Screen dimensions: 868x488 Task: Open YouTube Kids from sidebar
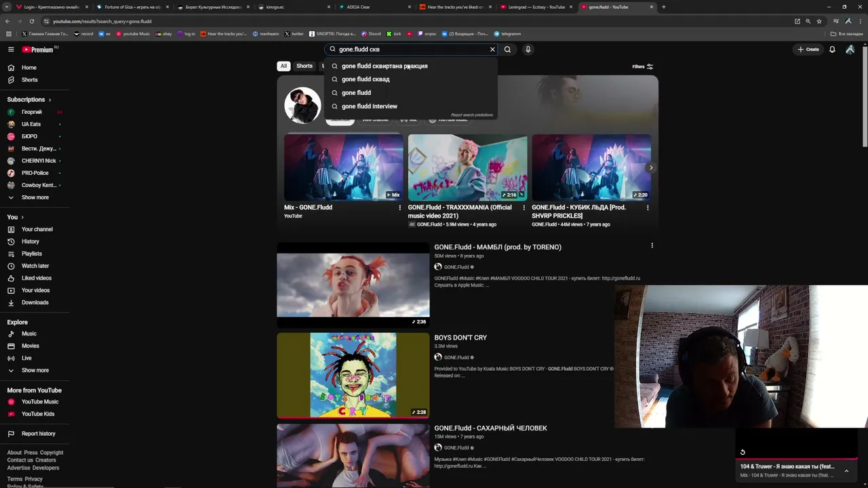[x=33, y=414]
